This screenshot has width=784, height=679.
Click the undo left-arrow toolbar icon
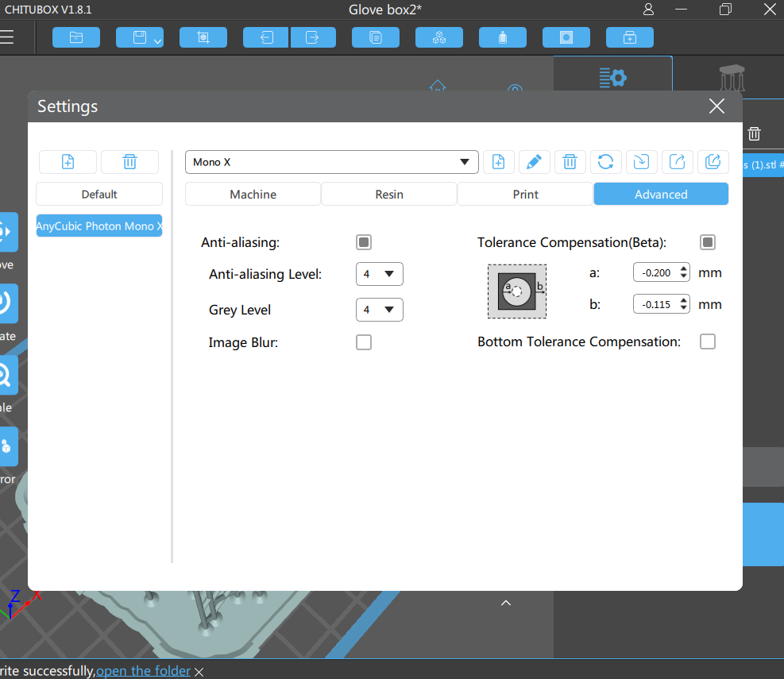point(266,37)
